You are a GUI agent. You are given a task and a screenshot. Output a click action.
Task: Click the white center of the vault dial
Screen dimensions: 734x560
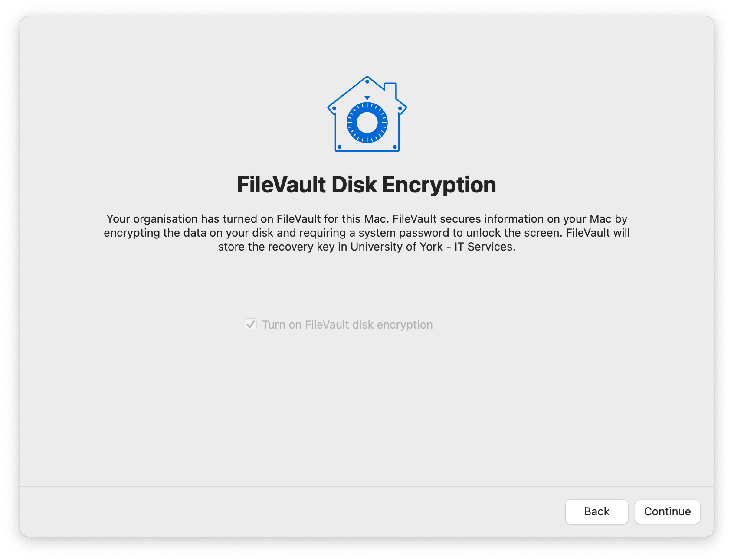point(367,123)
